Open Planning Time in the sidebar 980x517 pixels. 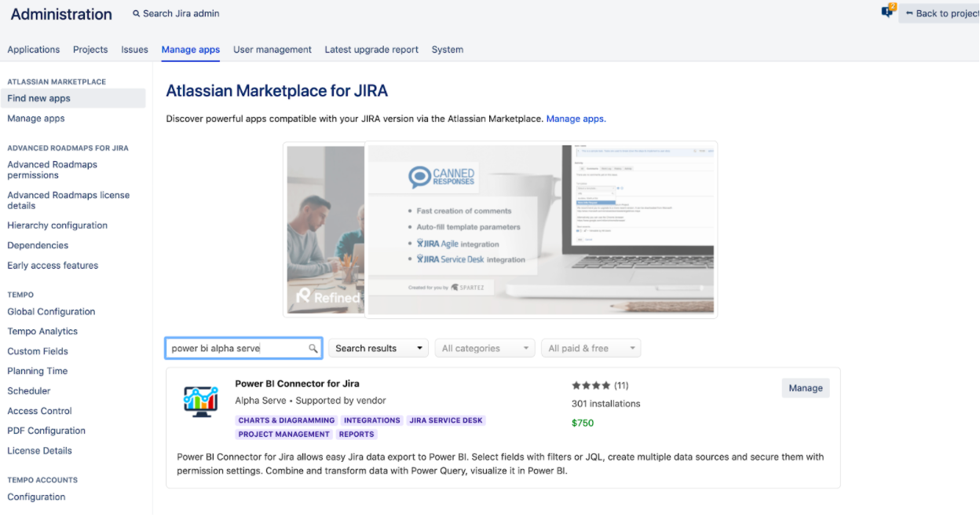pyautogui.click(x=38, y=372)
